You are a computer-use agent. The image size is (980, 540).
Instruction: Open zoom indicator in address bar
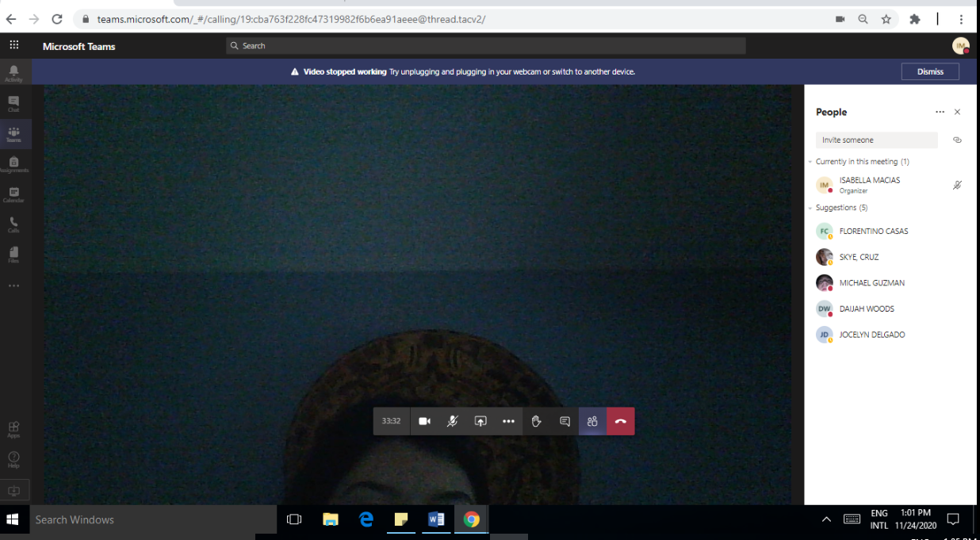tap(863, 19)
